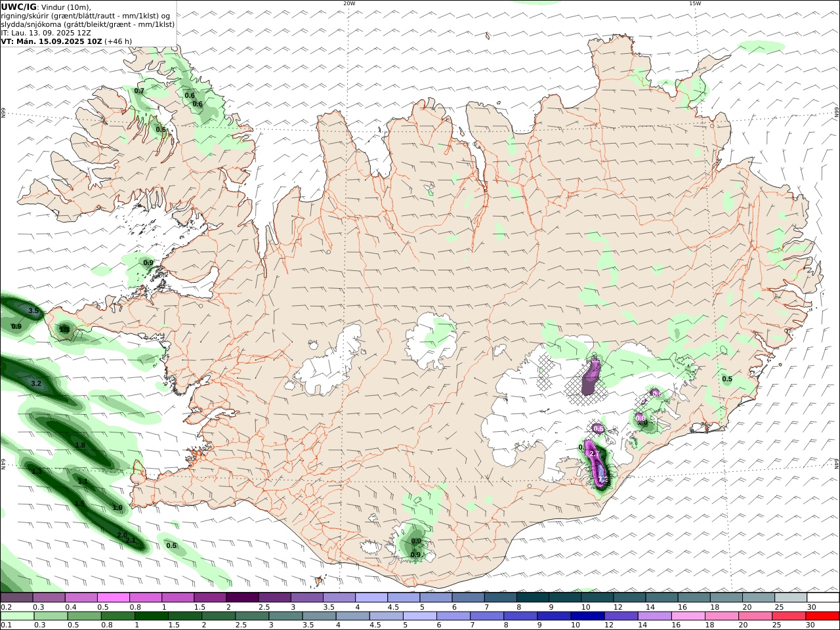Image resolution: width=840 pixels, height=630 pixels.
Task: Click the UWC/IG title text
Action: tap(18, 7)
